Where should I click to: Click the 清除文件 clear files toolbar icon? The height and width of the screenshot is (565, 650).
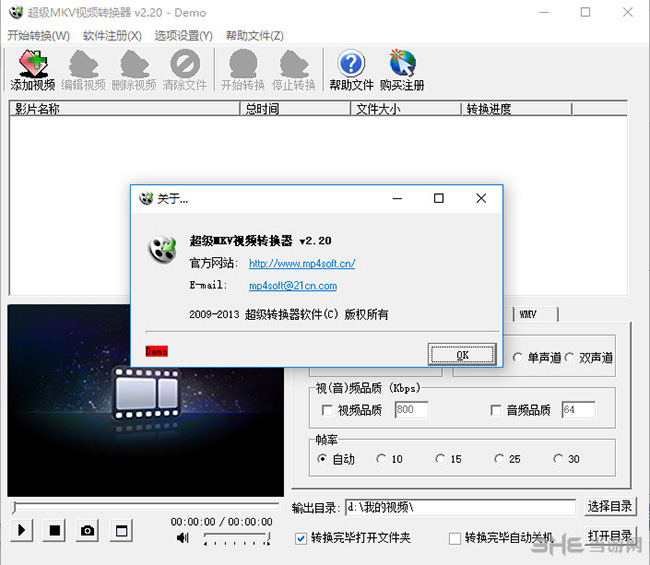click(x=185, y=70)
